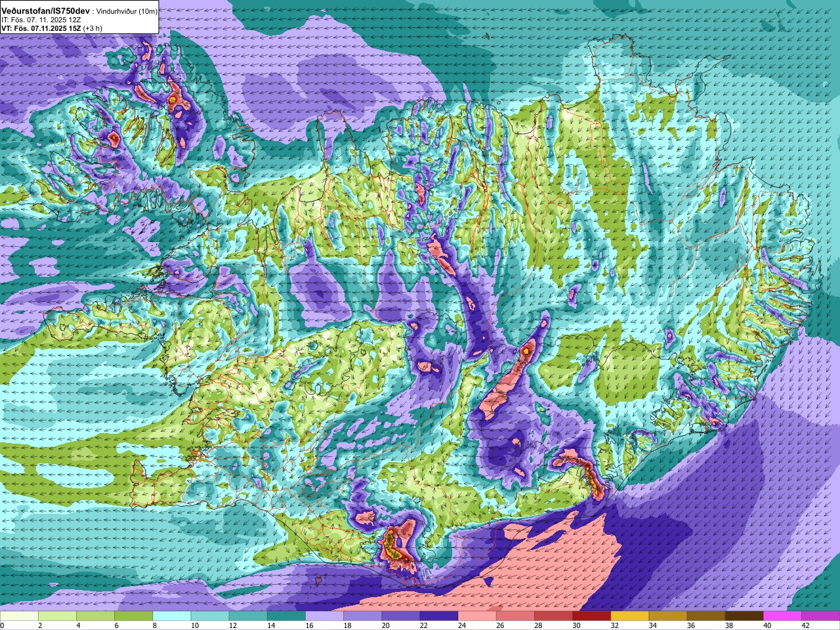Click the light cyan 8–10 legend swatch
Image resolution: width=840 pixels, height=630 pixels.
[x=172, y=616]
